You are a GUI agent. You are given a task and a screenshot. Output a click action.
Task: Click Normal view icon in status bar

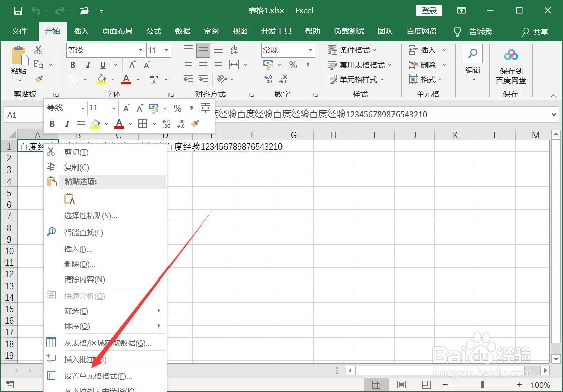(x=376, y=385)
